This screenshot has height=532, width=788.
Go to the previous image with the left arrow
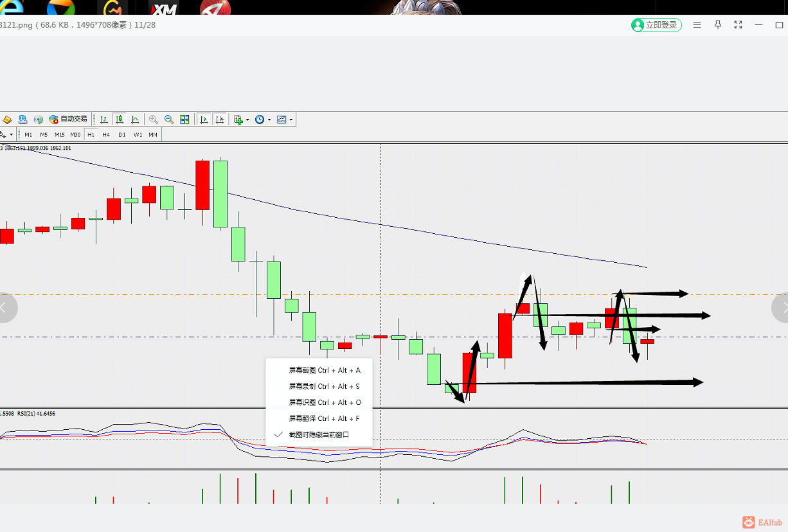click(6, 308)
